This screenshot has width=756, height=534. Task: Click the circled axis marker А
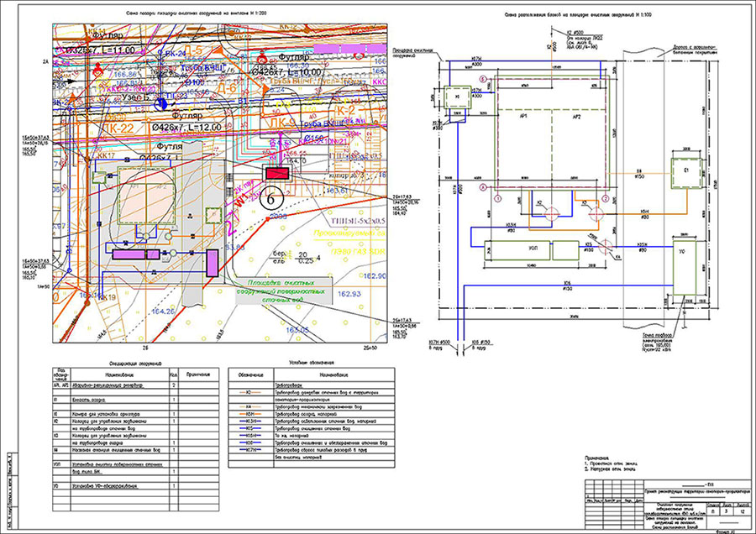481,186
